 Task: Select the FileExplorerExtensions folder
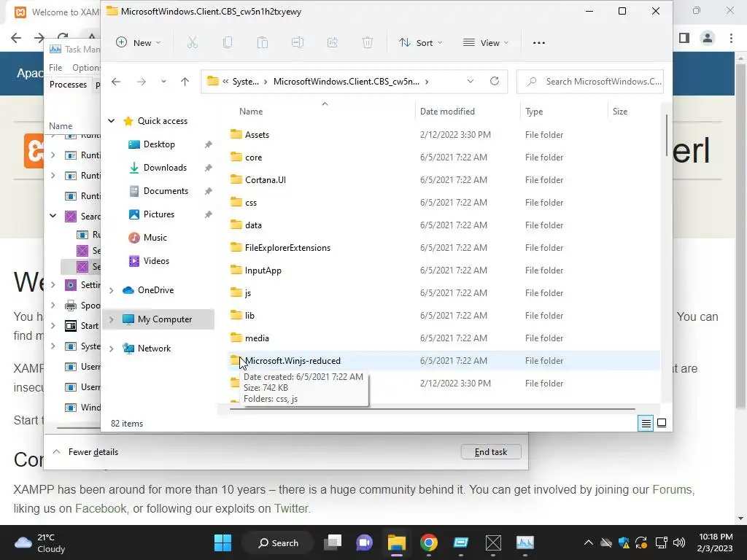[x=287, y=248]
